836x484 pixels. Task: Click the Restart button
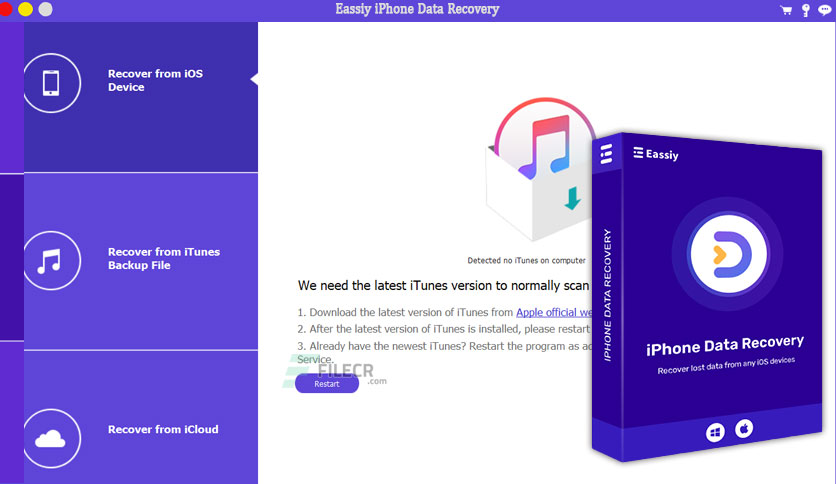pyautogui.click(x=327, y=384)
